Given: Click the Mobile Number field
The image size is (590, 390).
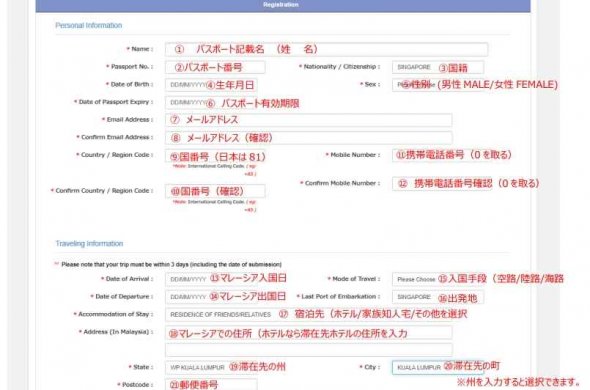Looking at the screenshot, I should tap(441, 155).
